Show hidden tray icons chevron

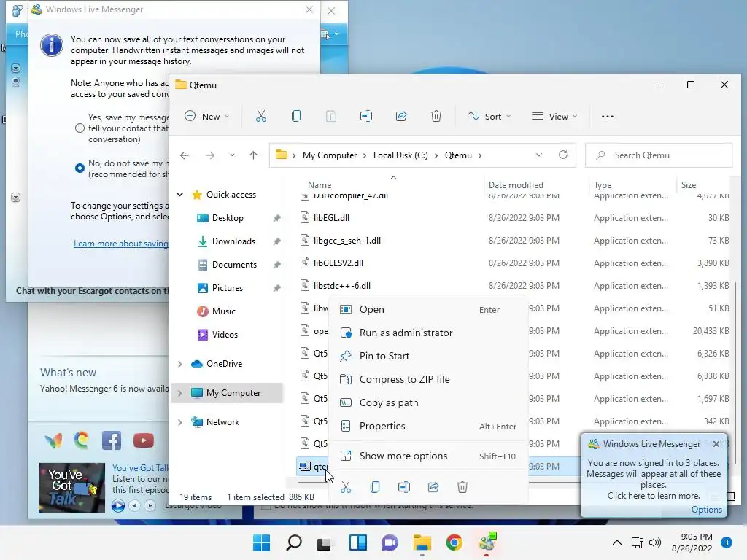[x=616, y=542]
